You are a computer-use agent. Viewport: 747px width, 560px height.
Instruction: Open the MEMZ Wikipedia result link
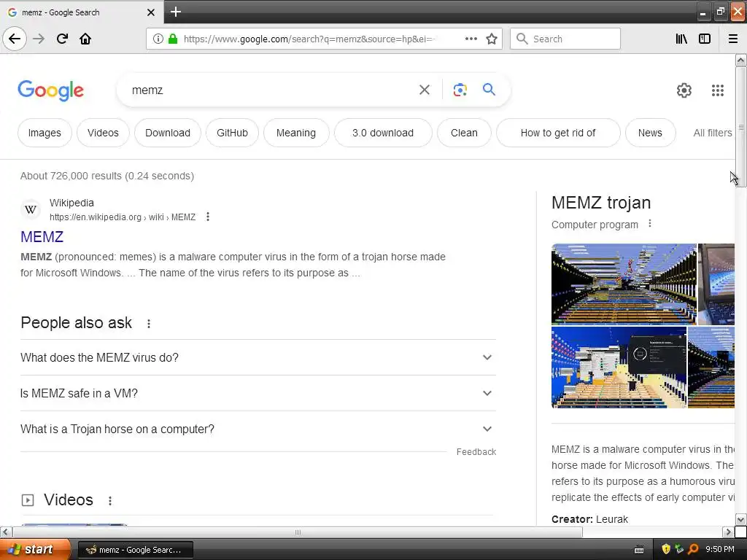pyautogui.click(x=42, y=237)
